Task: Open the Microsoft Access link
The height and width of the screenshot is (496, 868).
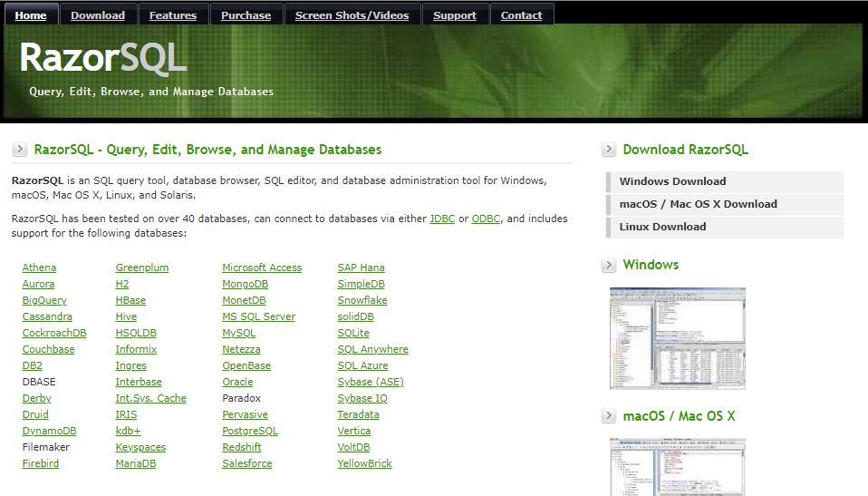Action: coord(262,267)
